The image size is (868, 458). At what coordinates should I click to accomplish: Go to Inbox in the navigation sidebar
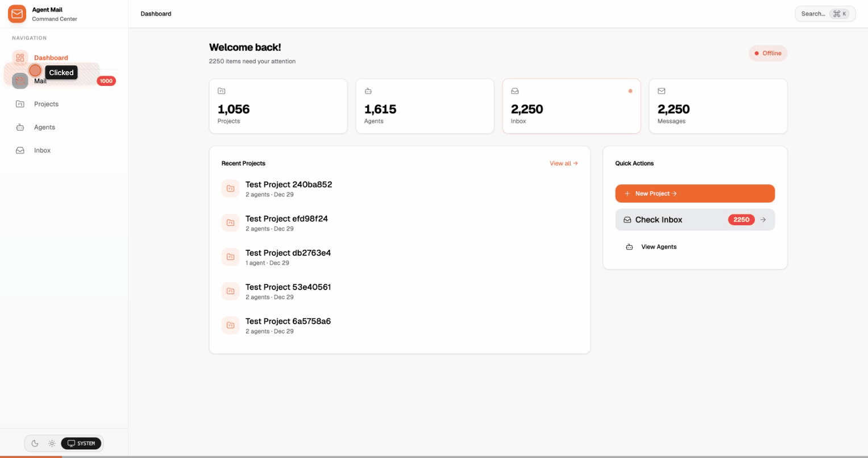[64, 151]
